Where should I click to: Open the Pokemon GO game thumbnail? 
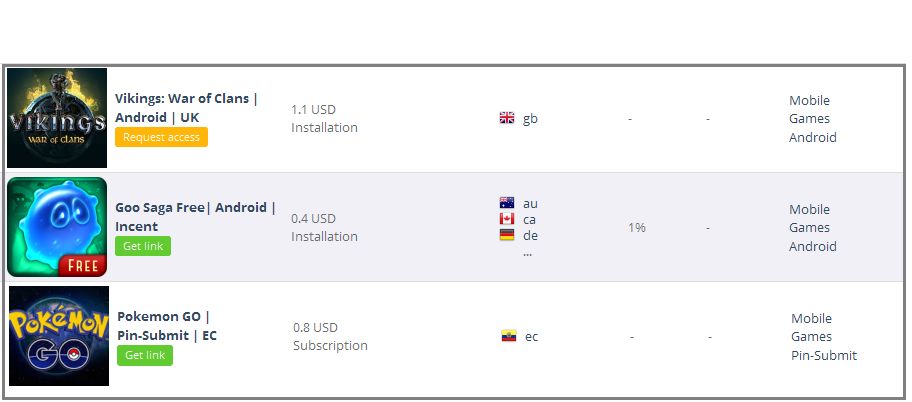(59, 336)
